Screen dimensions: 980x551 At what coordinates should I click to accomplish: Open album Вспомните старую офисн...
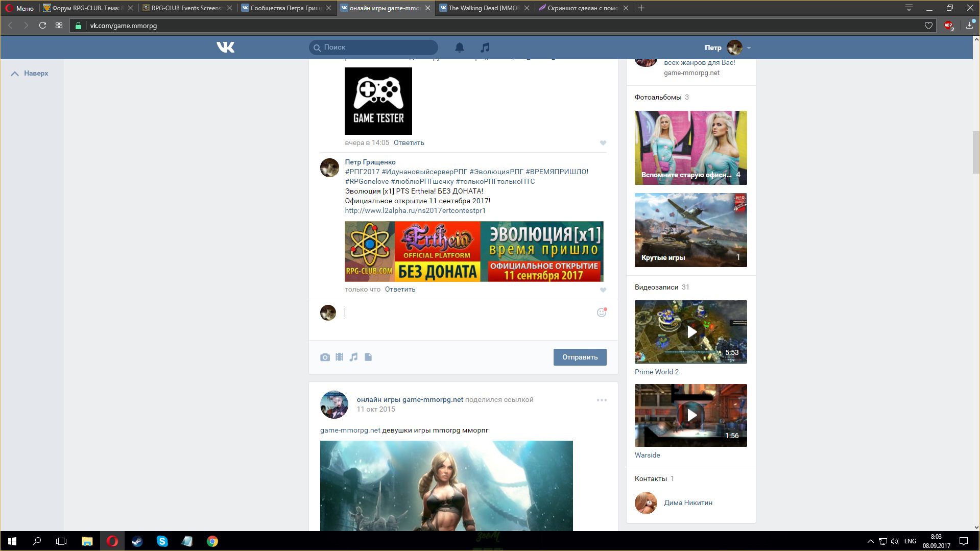[690, 148]
